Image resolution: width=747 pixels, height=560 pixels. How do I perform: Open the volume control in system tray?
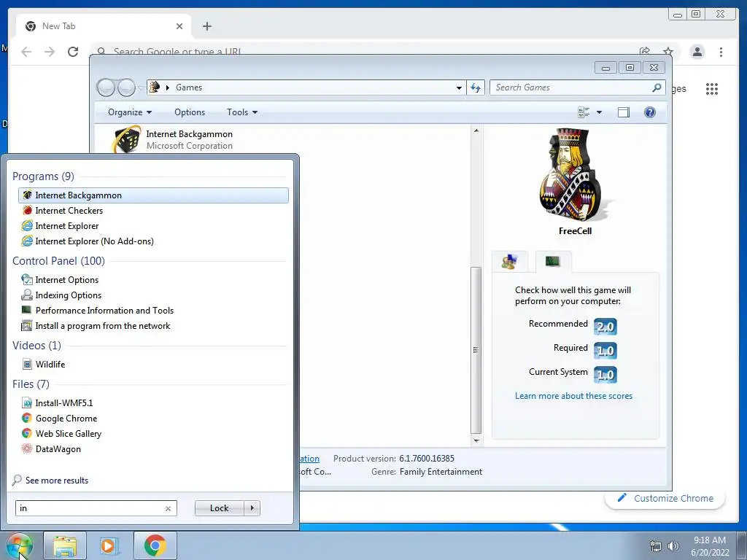pos(673,545)
